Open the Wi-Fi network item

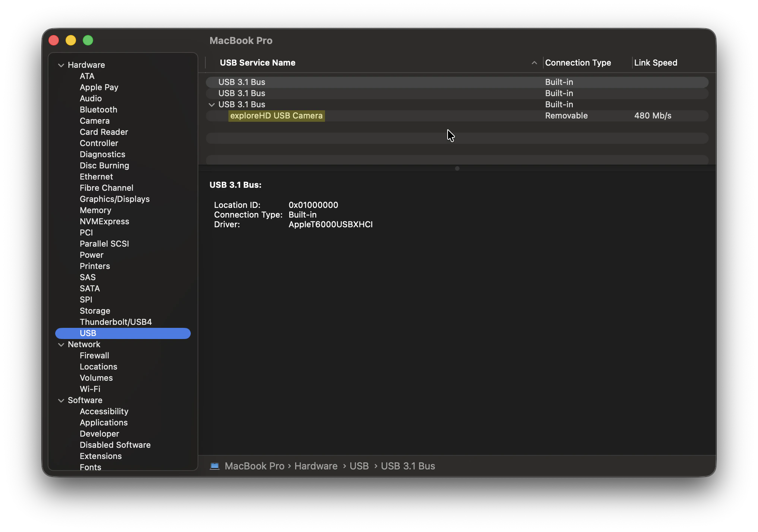90,389
